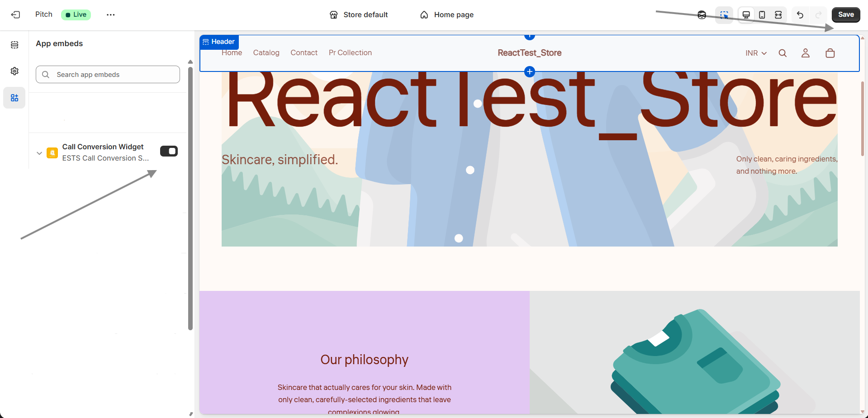This screenshot has width=868, height=418.
Task: Switch to fullscreen width preview
Action: tap(778, 15)
